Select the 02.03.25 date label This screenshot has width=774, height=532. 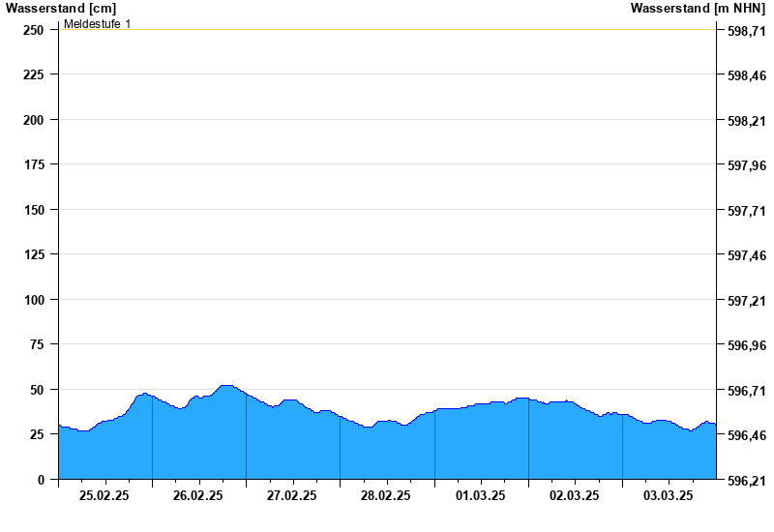pyautogui.click(x=575, y=495)
